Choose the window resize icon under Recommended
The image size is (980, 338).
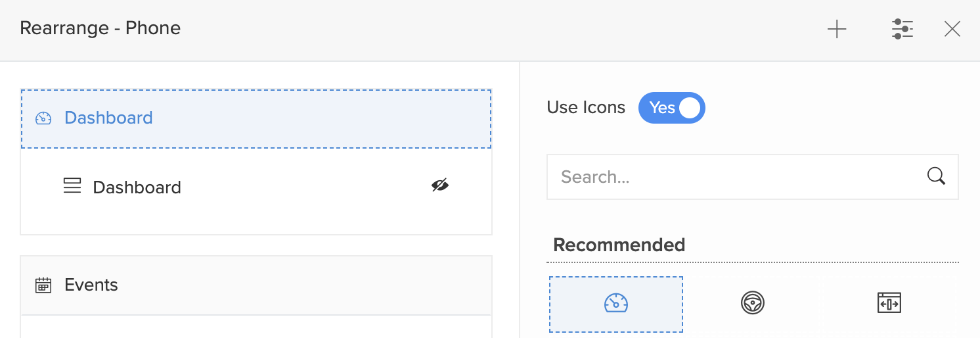889,303
